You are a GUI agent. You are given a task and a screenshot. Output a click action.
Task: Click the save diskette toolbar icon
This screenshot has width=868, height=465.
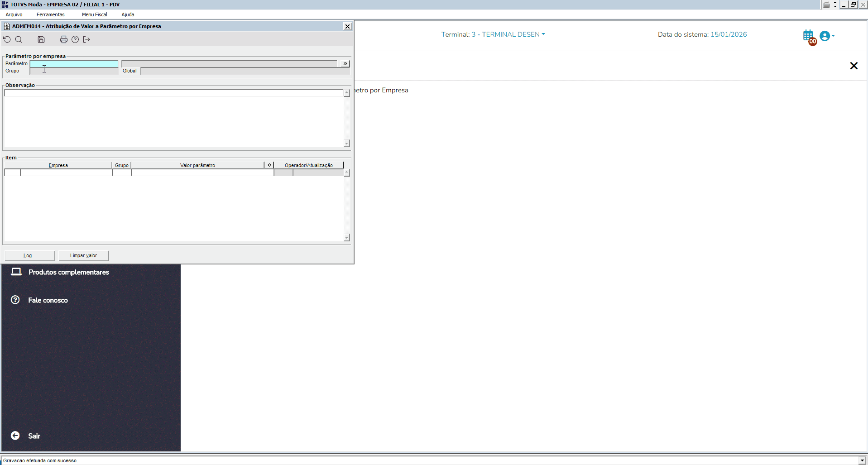[41, 39]
